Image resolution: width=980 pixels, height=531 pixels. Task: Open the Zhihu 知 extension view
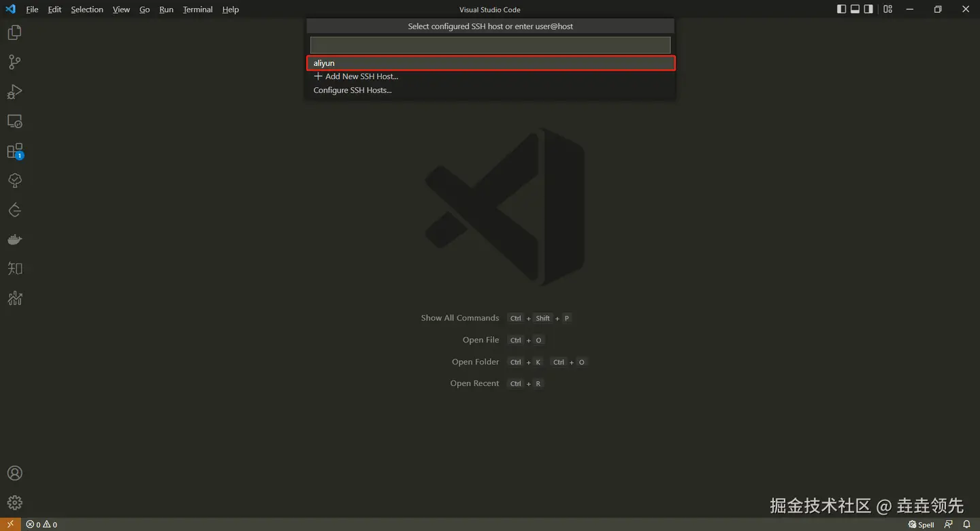tap(14, 269)
